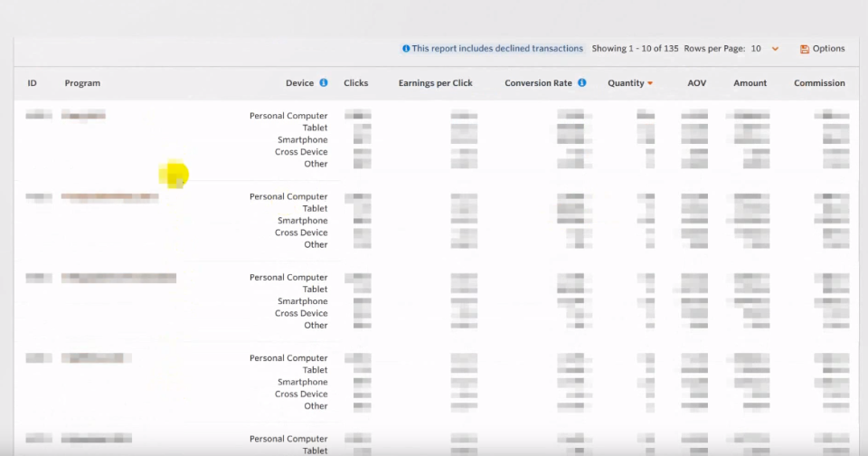Select Tablet in fourth program row
The height and width of the screenshot is (456, 868).
[315, 371]
